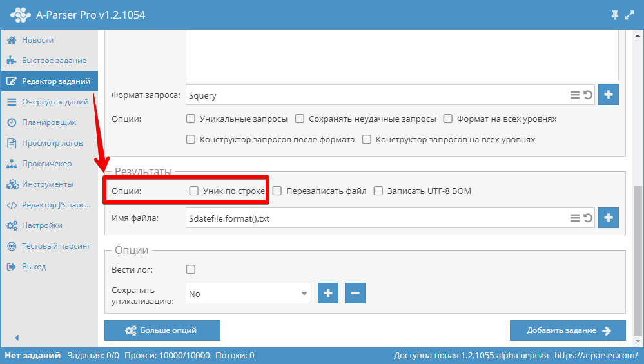Click the Нет заданий status text

pyautogui.click(x=32, y=356)
